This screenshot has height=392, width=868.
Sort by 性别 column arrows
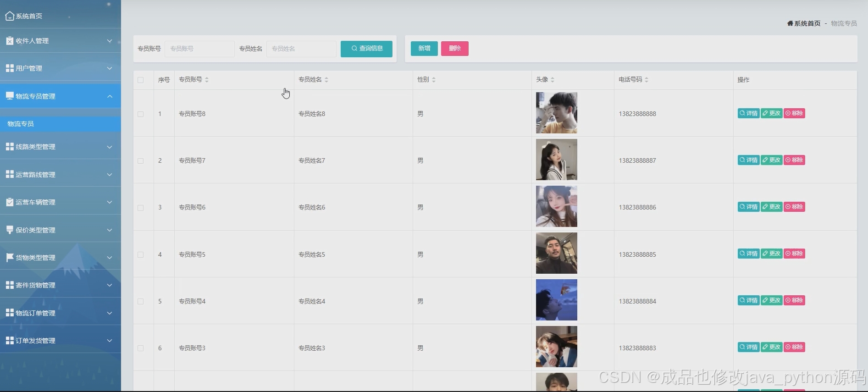tap(434, 80)
